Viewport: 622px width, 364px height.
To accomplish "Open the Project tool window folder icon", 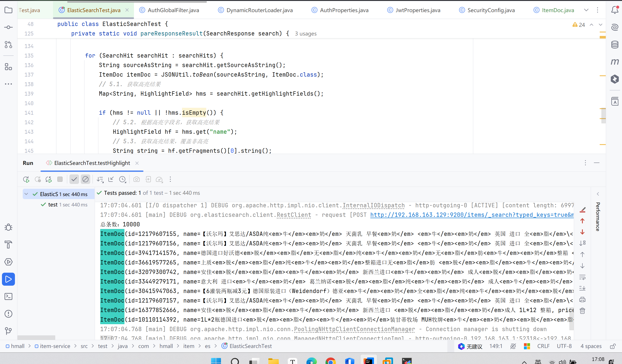I will (x=8, y=10).
